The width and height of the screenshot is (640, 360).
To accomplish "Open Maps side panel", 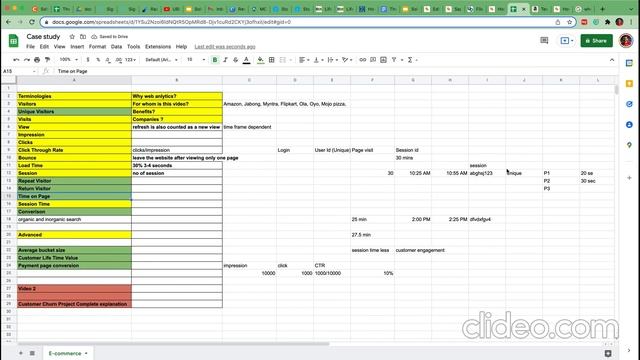I will point(629,145).
